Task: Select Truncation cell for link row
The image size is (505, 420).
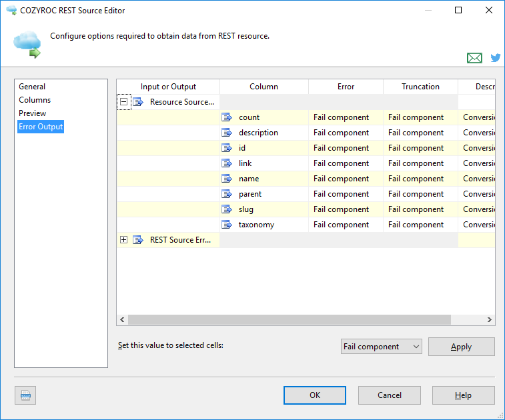Action: (x=421, y=163)
